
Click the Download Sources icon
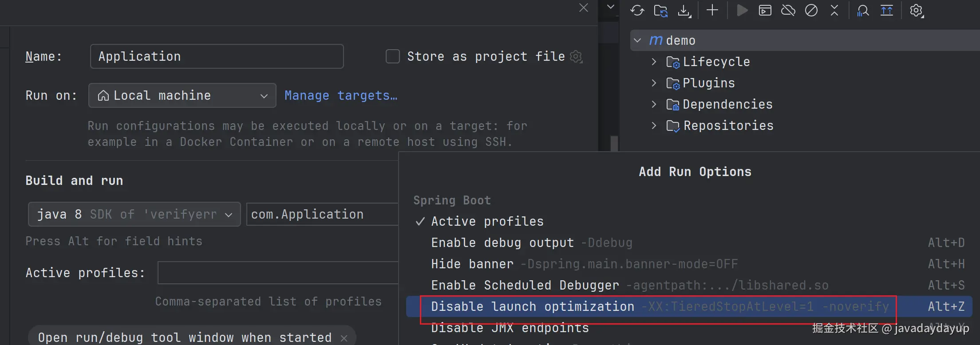pyautogui.click(x=684, y=10)
